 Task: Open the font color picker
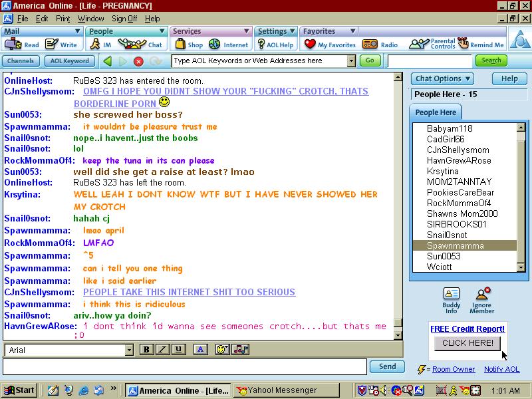click(201, 350)
